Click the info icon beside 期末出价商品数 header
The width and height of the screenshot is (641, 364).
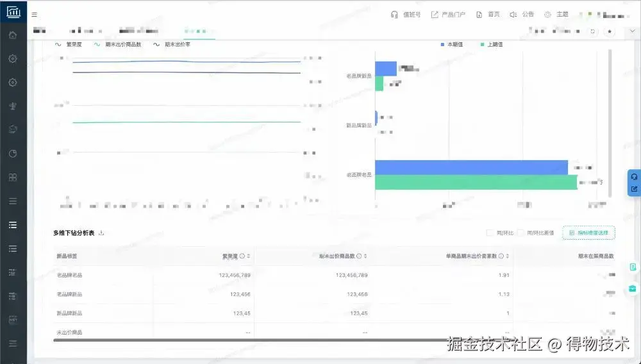pyautogui.click(x=359, y=256)
